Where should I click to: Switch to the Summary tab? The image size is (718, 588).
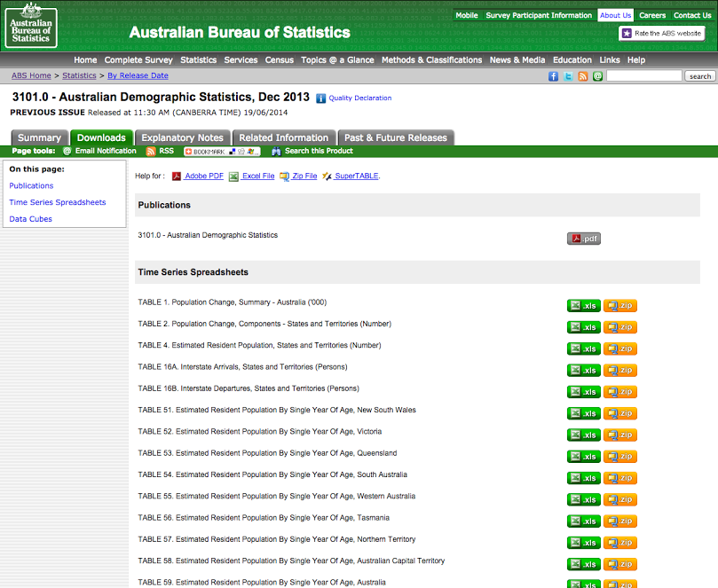[x=39, y=137]
